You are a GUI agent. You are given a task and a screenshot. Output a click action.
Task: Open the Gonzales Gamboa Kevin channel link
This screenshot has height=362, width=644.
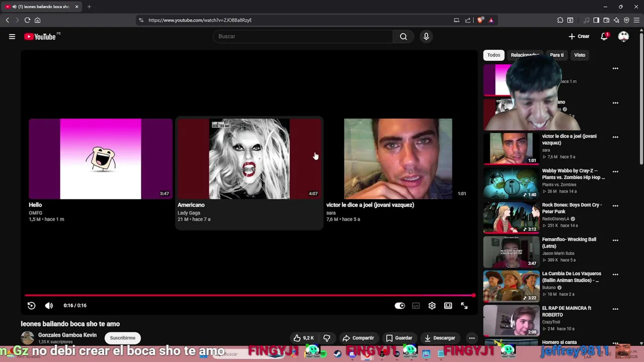[x=67, y=335]
